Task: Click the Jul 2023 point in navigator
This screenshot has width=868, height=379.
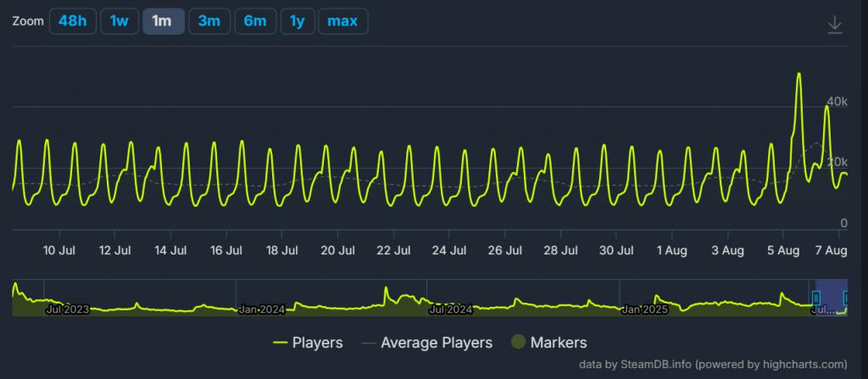Action: tap(68, 309)
